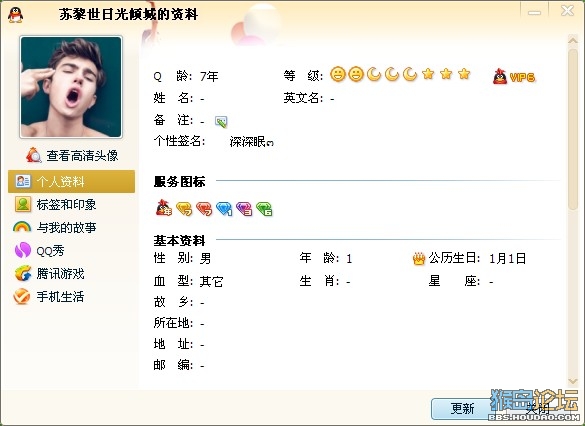The width and height of the screenshot is (585, 426).
Task: Click the birthday crown icon
Action: pyautogui.click(x=419, y=258)
